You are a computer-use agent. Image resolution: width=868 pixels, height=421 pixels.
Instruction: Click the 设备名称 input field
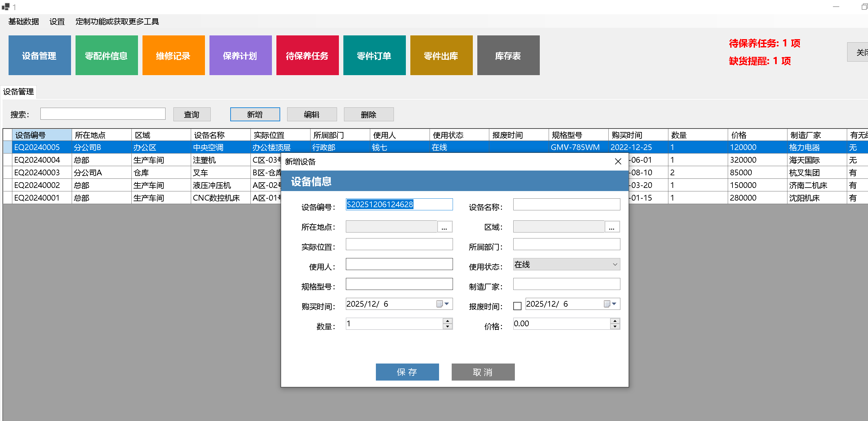click(x=566, y=204)
